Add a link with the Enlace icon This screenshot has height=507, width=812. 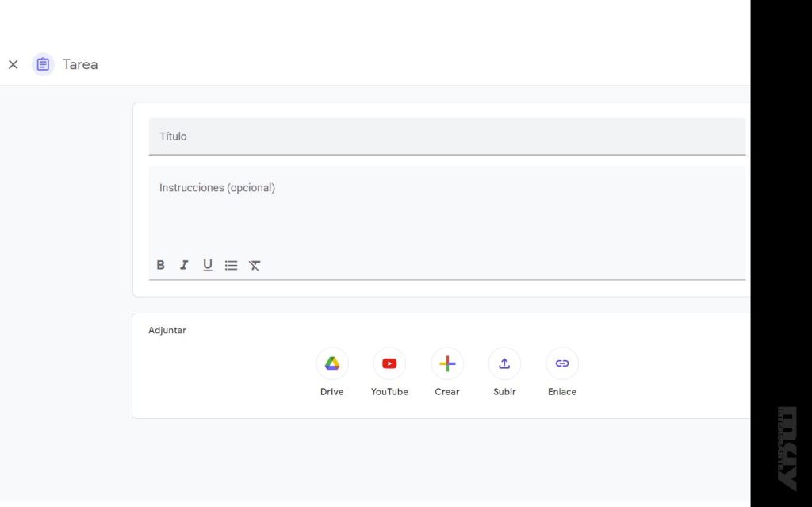(x=562, y=363)
